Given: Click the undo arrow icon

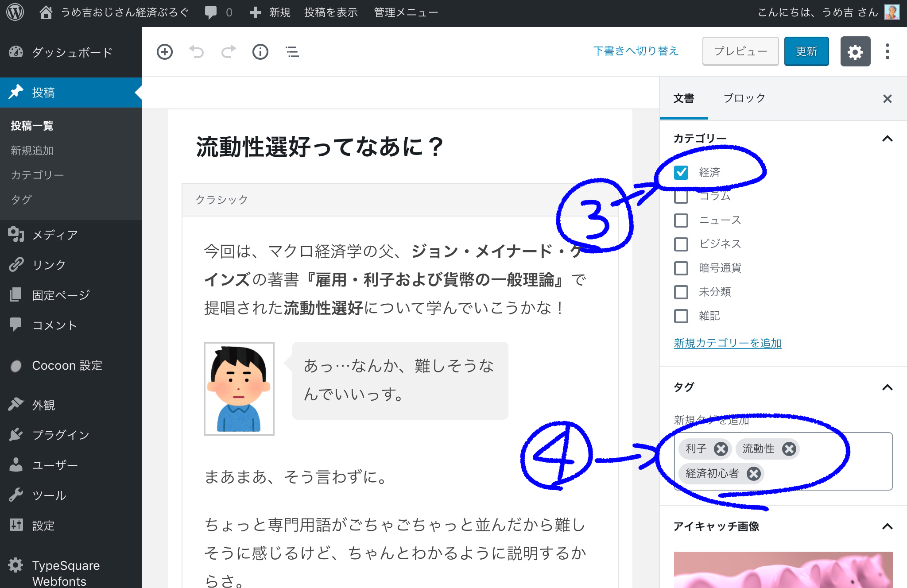Looking at the screenshot, I should (x=197, y=52).
